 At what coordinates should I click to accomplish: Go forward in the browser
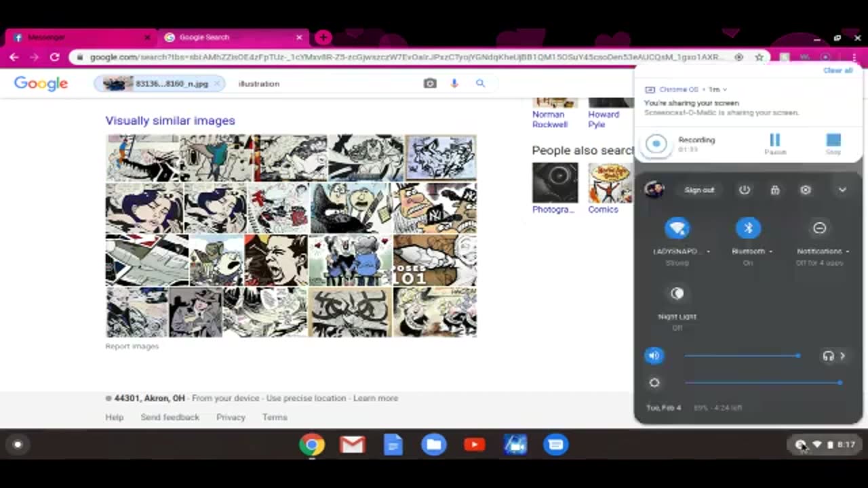[34, 58]
